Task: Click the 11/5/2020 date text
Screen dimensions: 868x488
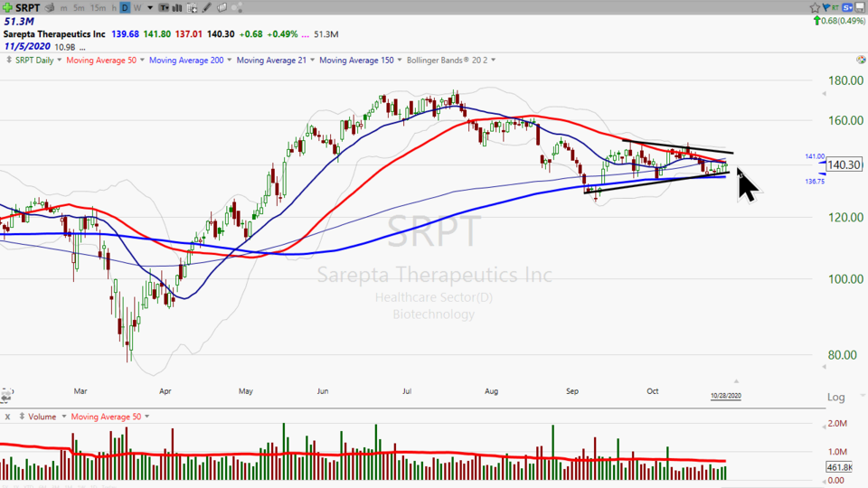Action: click(x=27, y=46)
